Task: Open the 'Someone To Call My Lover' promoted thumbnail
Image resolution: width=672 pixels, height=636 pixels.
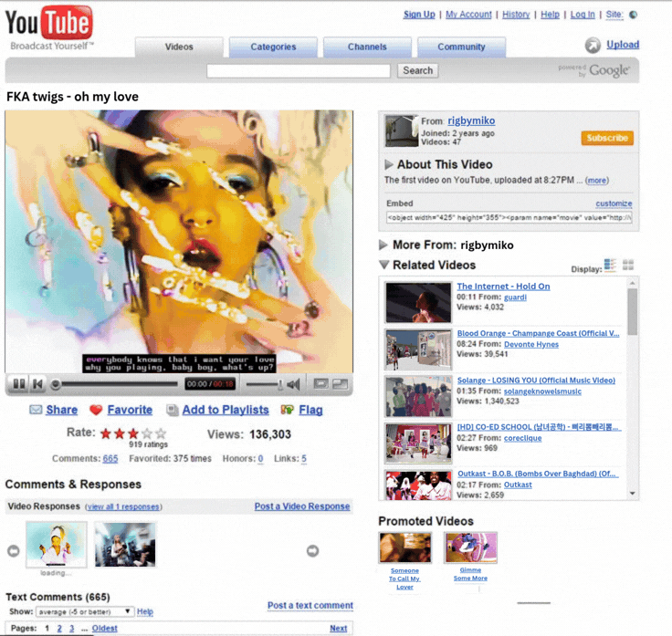Action: point(405,547)
